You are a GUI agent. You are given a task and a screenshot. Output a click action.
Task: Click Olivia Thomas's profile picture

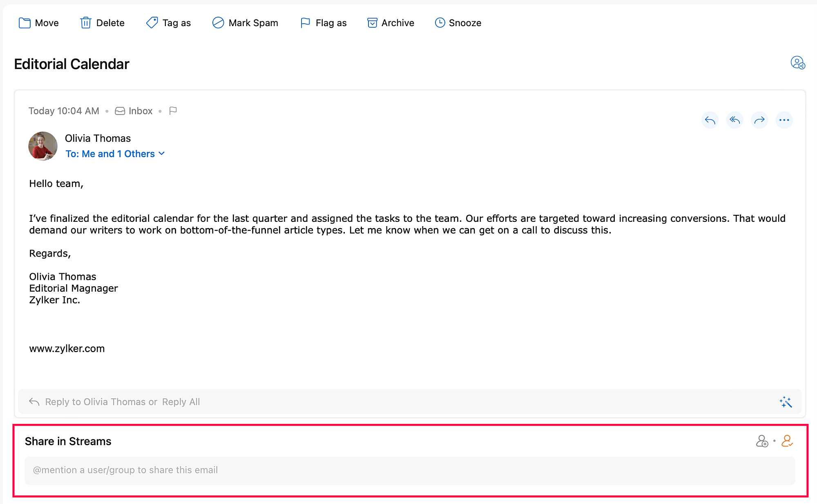[x=43, y=146]
